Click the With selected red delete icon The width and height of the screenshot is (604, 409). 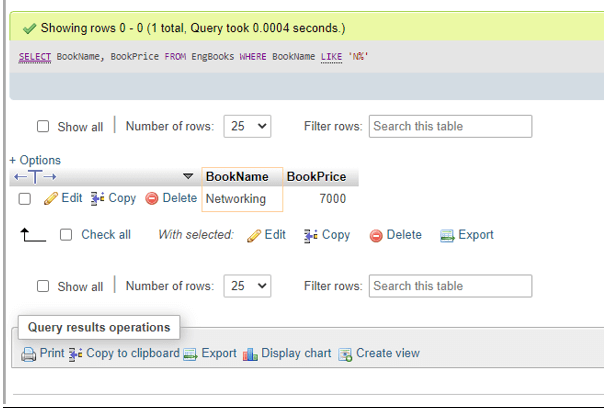tap(376, 235)
